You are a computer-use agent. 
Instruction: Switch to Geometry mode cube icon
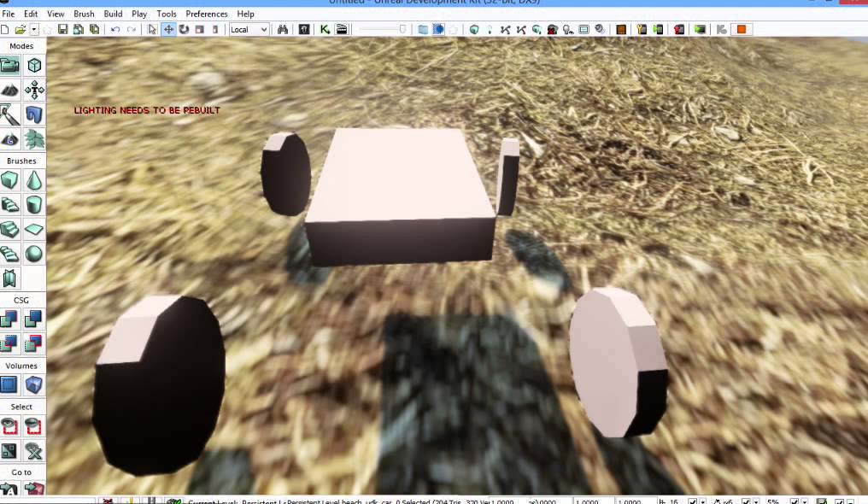click(x=34, y=66)
